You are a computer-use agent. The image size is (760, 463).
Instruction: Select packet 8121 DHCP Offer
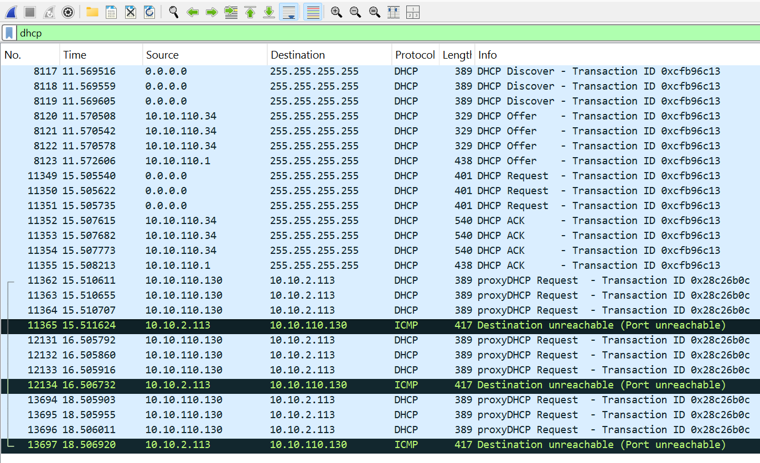click(380, 131)
